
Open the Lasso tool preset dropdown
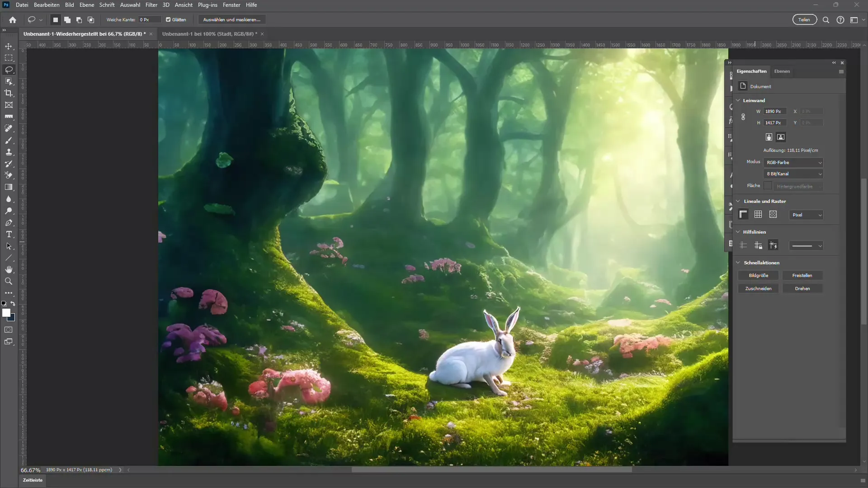41,20
